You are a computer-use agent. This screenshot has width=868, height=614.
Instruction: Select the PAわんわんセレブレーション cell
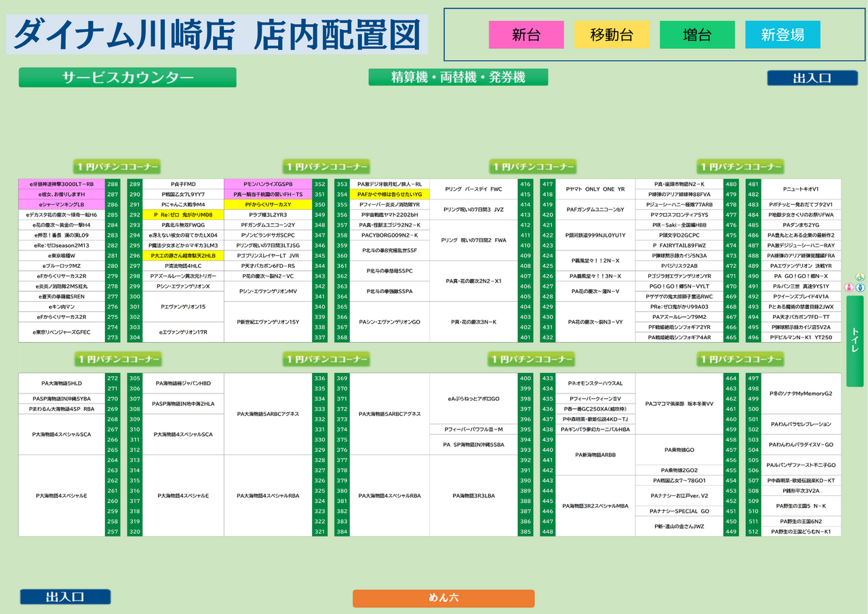(801, 424)
